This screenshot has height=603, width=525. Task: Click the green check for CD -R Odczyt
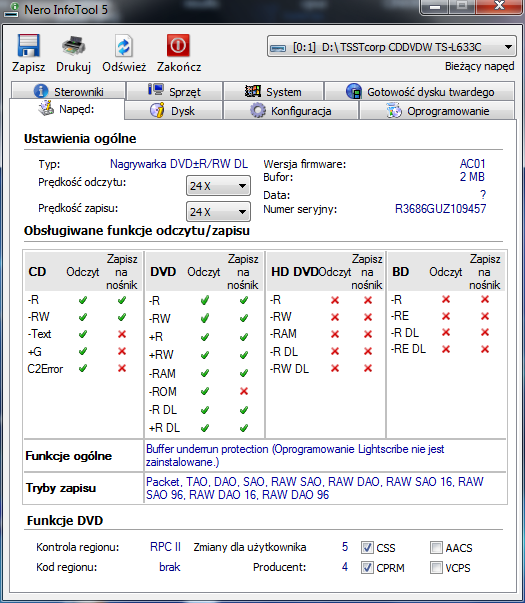[x=83, y=300]
